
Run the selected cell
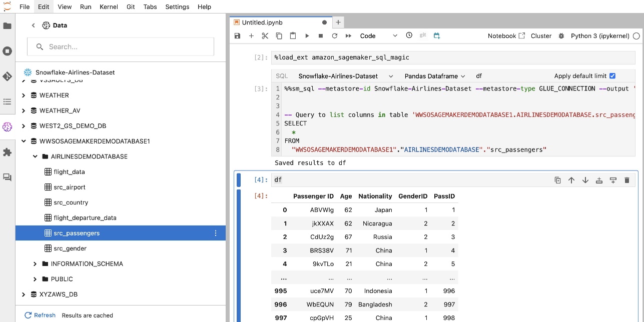307,36
